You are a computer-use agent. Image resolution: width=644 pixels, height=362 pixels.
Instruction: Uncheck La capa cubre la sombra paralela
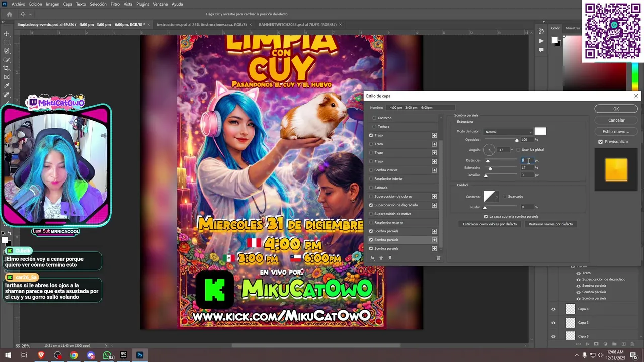pos(486,216)
